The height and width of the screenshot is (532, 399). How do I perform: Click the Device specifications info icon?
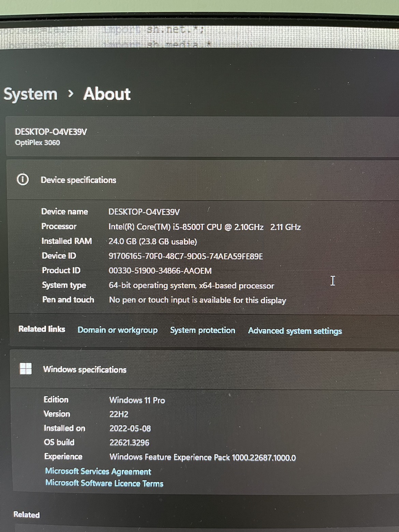click(x=23, y=179)
